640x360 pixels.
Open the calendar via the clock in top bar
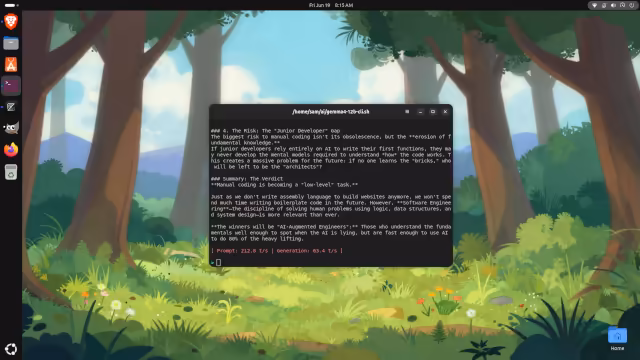point(331,5)
